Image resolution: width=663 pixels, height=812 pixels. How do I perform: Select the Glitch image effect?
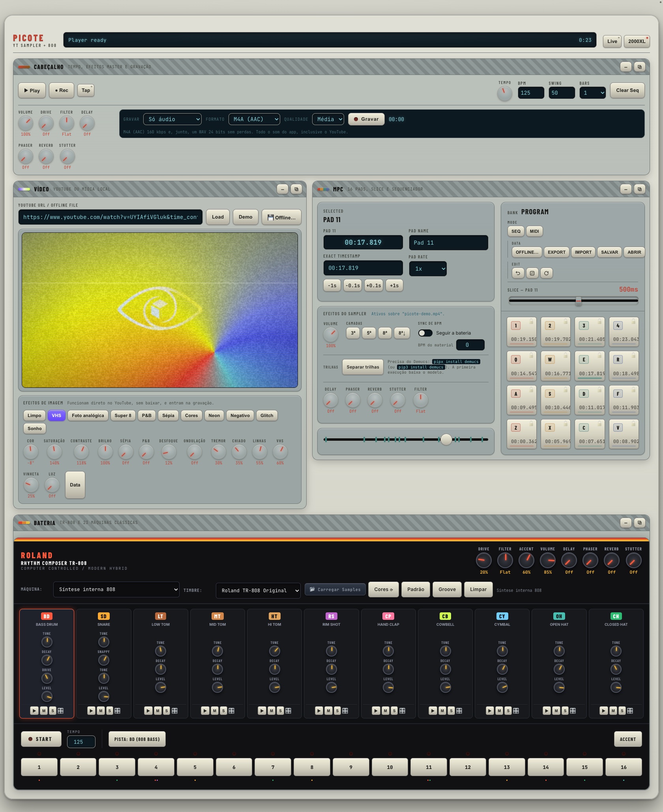tap(267, 415)
